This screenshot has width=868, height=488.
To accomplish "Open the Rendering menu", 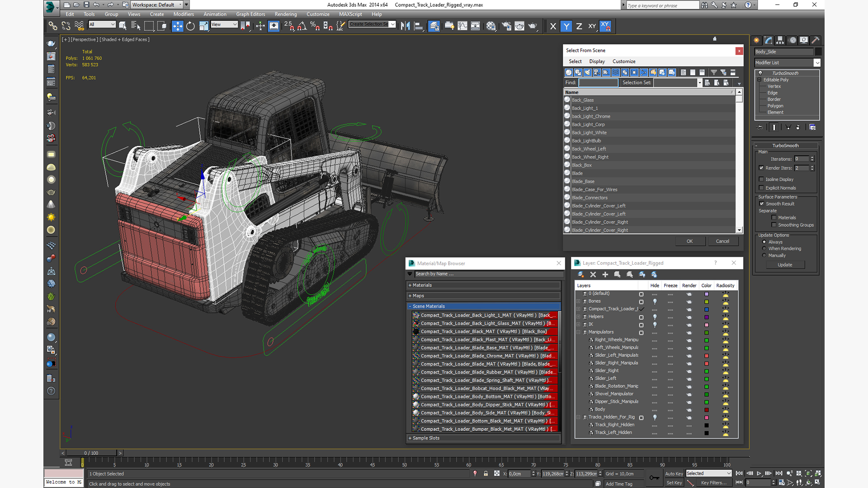I will pos(285,14).
